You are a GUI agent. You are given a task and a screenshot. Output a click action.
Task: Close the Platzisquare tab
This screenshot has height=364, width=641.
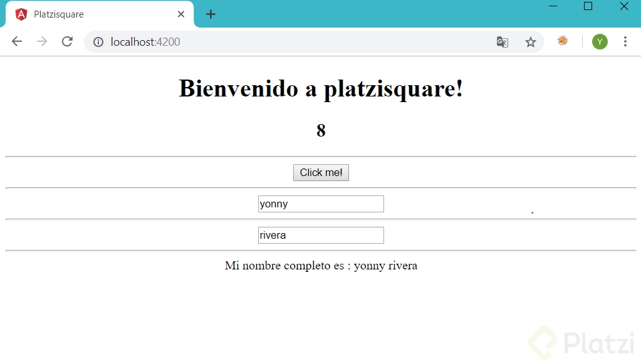(181, 14)
